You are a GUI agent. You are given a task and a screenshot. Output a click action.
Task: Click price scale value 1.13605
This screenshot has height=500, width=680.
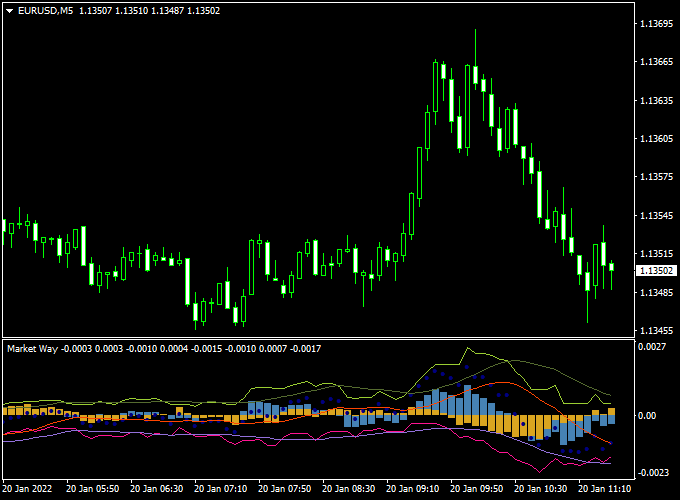coord(657,139)
